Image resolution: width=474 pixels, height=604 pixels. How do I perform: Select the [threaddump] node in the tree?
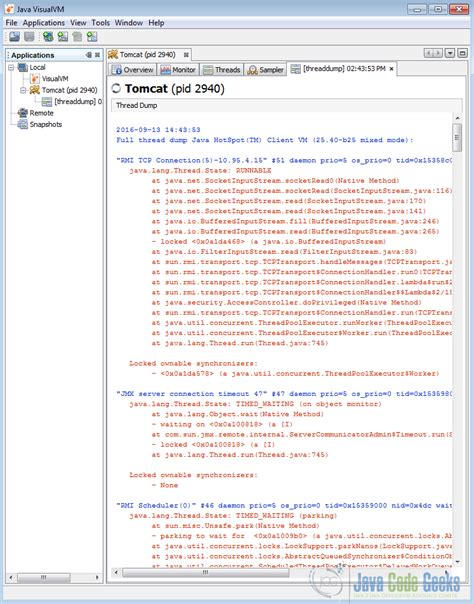point(72,102)
